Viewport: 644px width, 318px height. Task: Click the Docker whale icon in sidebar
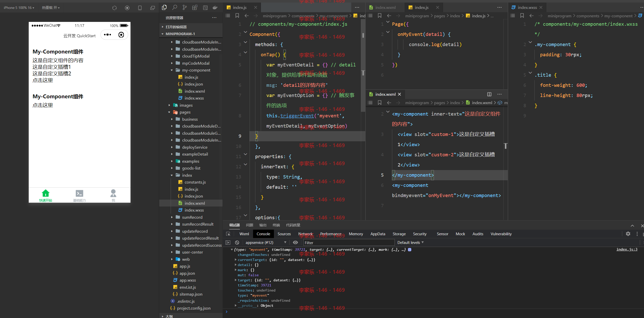point(215,8)
